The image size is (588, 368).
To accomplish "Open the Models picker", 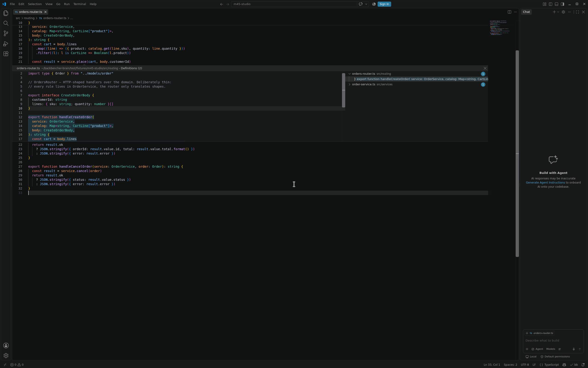I will point(551,349).
